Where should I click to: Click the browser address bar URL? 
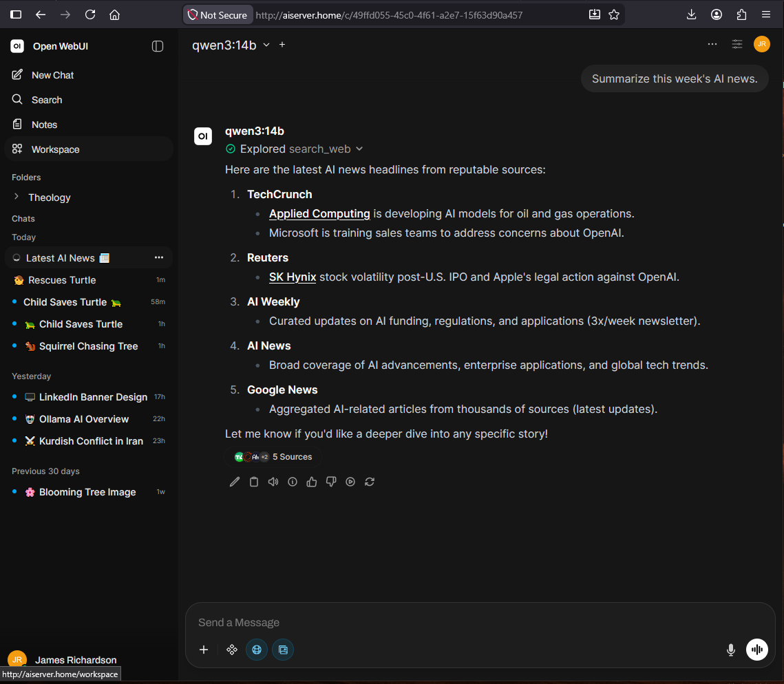click(x=389, y=15)
